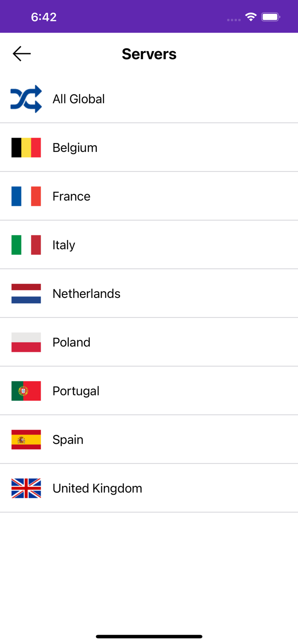The width and height of the screenshot is (298, 644).
Task: Tap the Wi-Fi status bar icon
Action: point(251,16)
